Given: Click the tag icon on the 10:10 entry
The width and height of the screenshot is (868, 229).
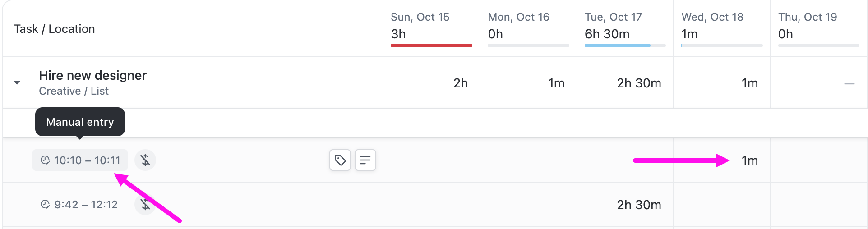Looking at the screenshot, I should pyautogui.click(x=340, y=160).
